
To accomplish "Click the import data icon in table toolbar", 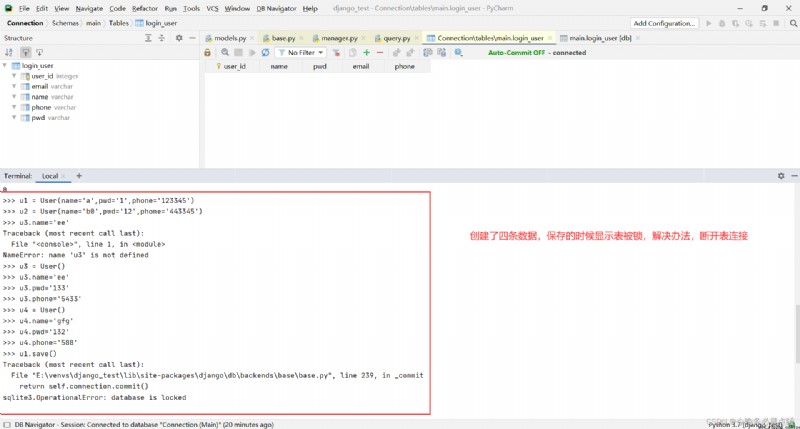I will (x=442, y=53).
